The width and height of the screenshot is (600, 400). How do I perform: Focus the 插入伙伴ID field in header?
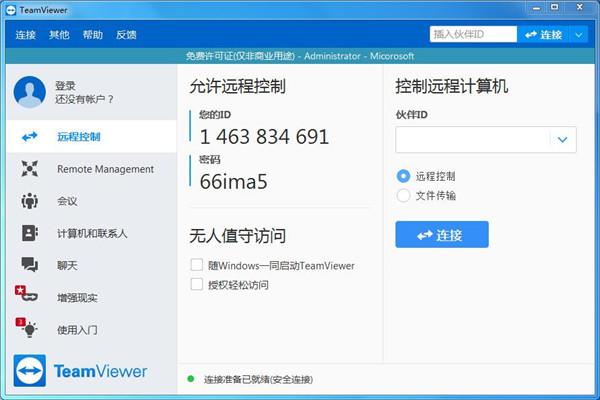473,34
